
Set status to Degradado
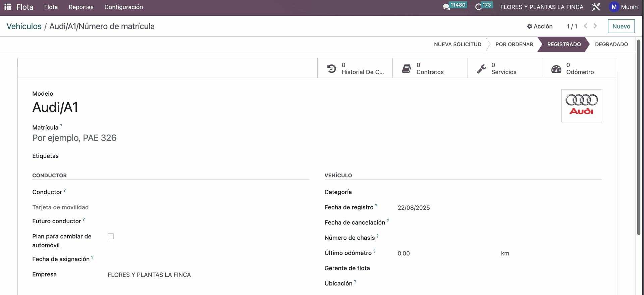611,44
